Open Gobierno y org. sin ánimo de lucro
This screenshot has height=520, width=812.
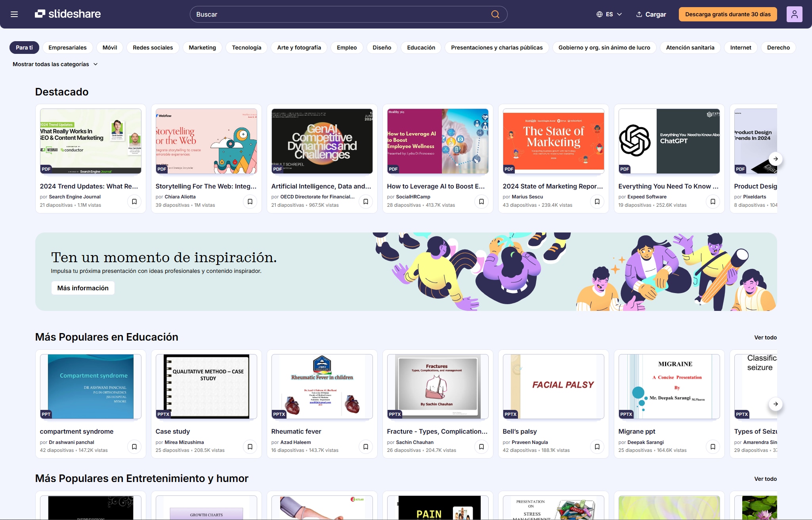click(x=604, y=48)
